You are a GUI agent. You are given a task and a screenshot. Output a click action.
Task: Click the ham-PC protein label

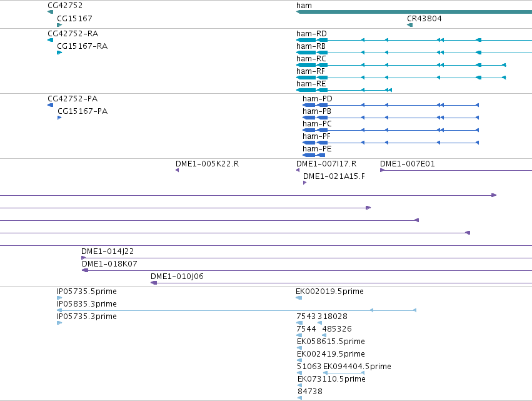point(317,124)
